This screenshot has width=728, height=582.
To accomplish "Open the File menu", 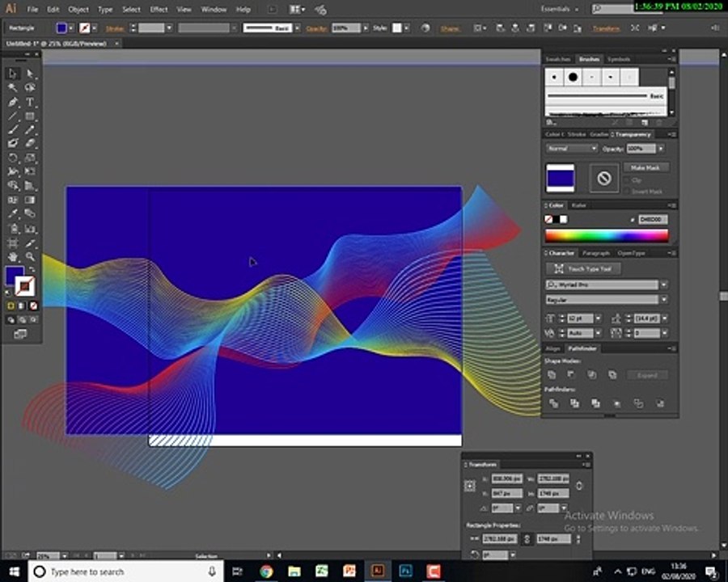I will coord(32,9).
